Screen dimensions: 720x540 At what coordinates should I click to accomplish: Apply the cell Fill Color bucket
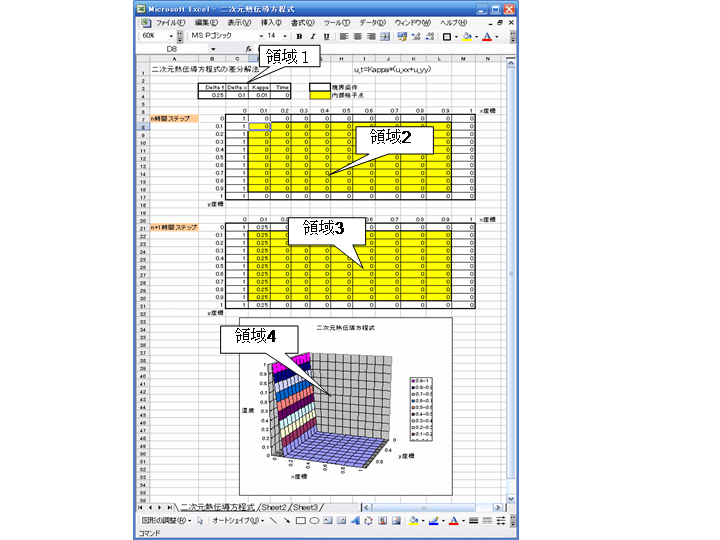coord(467,36)
